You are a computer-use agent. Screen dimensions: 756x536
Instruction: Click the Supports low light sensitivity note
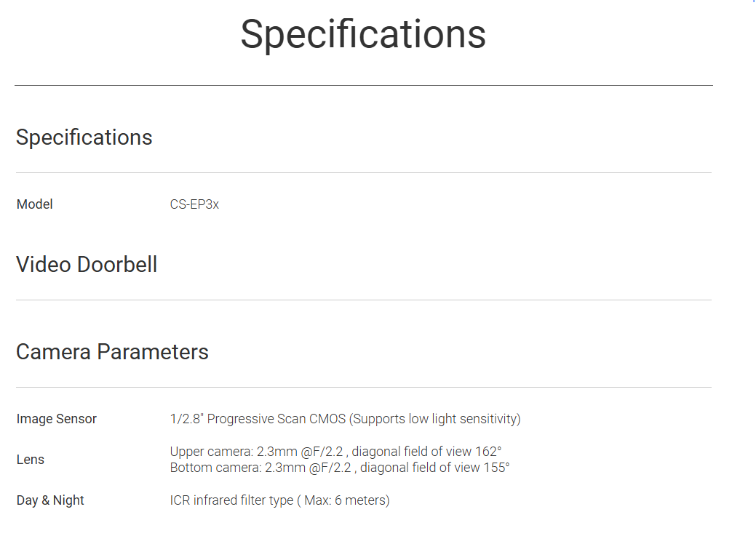coord(435,419)
